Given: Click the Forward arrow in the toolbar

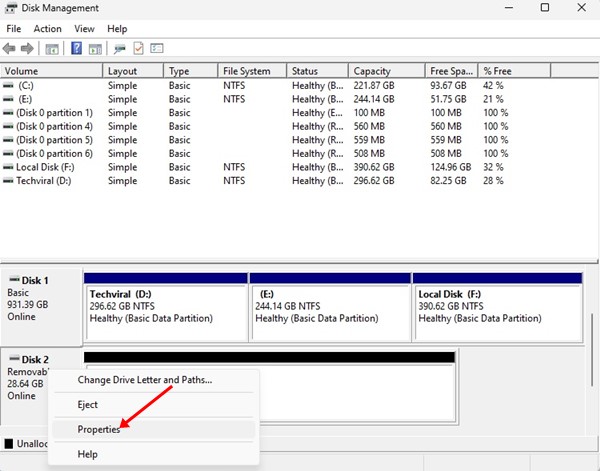Looking at the screenshot, I should point(29,48).
